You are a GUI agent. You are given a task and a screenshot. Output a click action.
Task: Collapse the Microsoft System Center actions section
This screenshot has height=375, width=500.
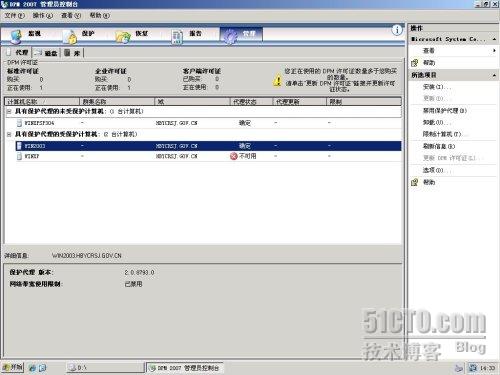pos(494,39)
